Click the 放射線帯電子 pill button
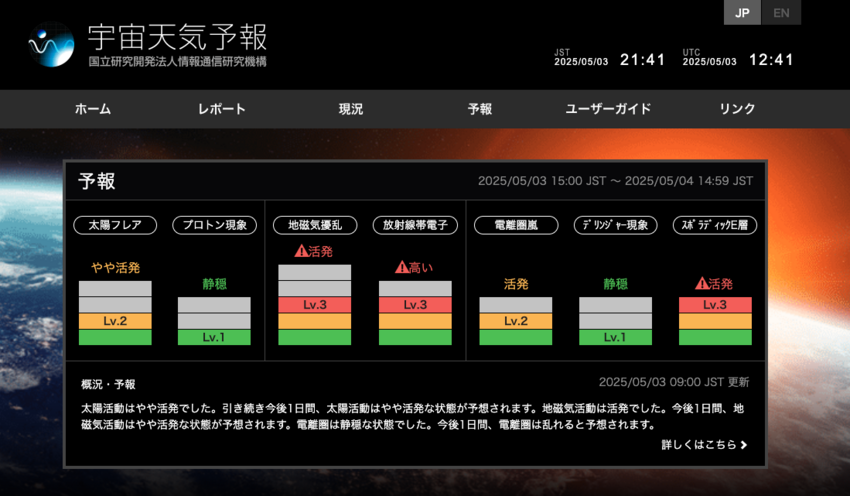This screenshot has width=850, height=496. point(415,225)
